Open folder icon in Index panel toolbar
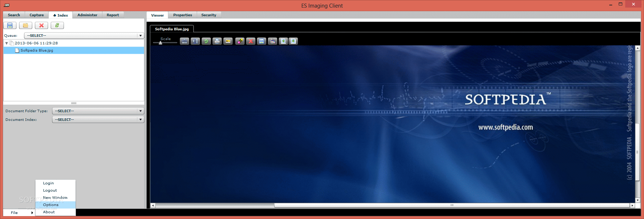The width and height of the screenshot is (644, 219). 26,25
